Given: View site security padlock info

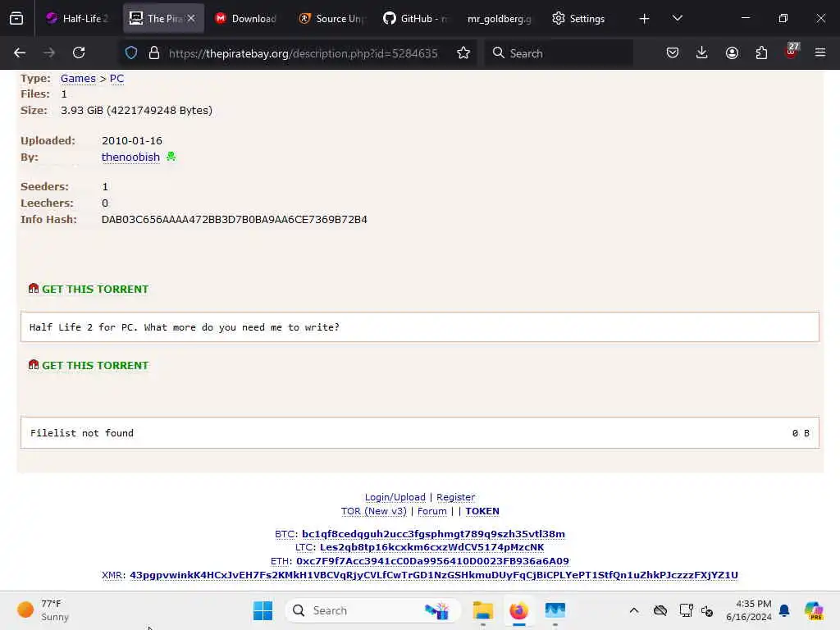Looking at the screenshot, I should [154, 53].
